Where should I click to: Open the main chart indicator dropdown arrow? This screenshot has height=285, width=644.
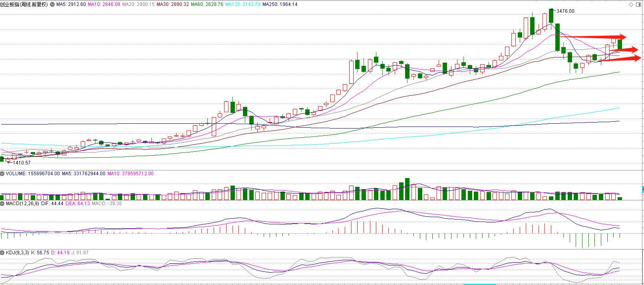click(52, 4)
